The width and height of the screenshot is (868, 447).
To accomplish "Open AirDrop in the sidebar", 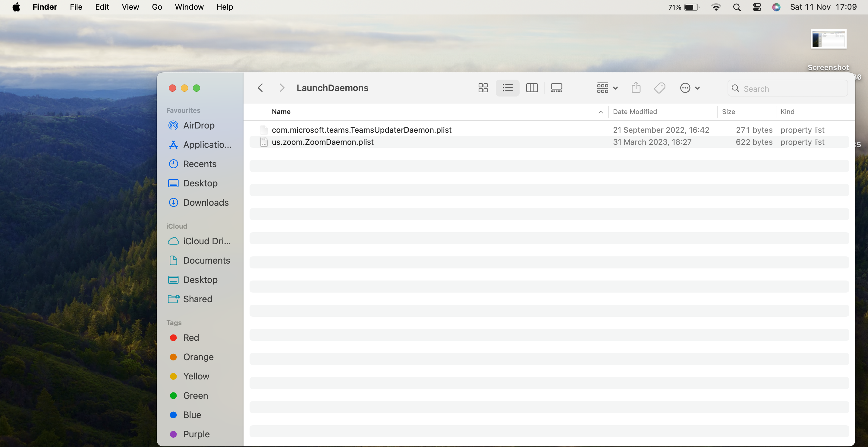I will (x=199, y=125).
